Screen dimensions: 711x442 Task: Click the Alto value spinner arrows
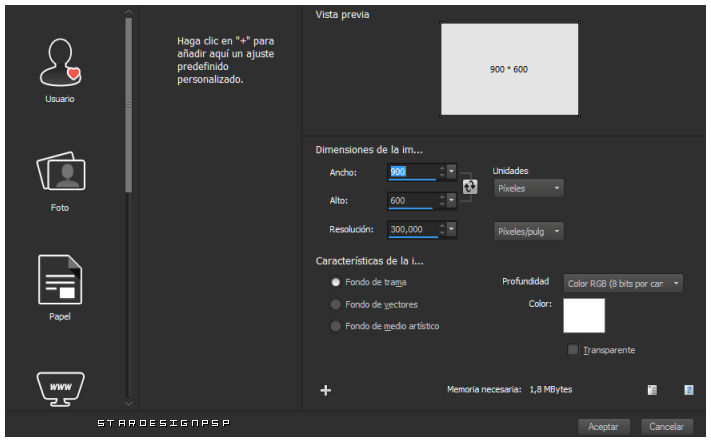click(442, 200)
